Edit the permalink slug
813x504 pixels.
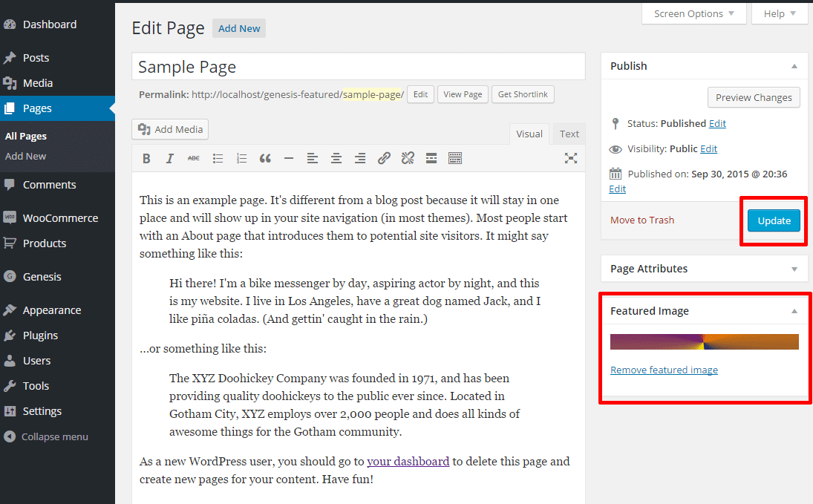pos(420,94)
